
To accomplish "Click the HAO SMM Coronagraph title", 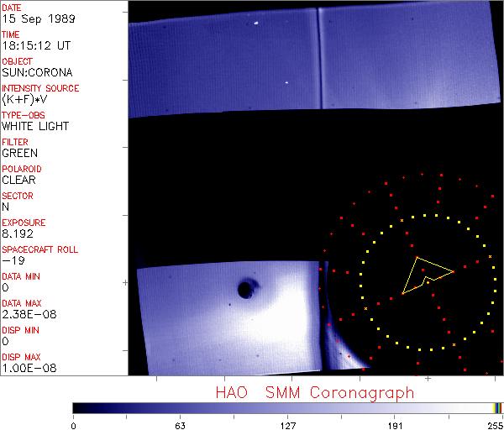I will pyautogui.click(x=314, y=392).
